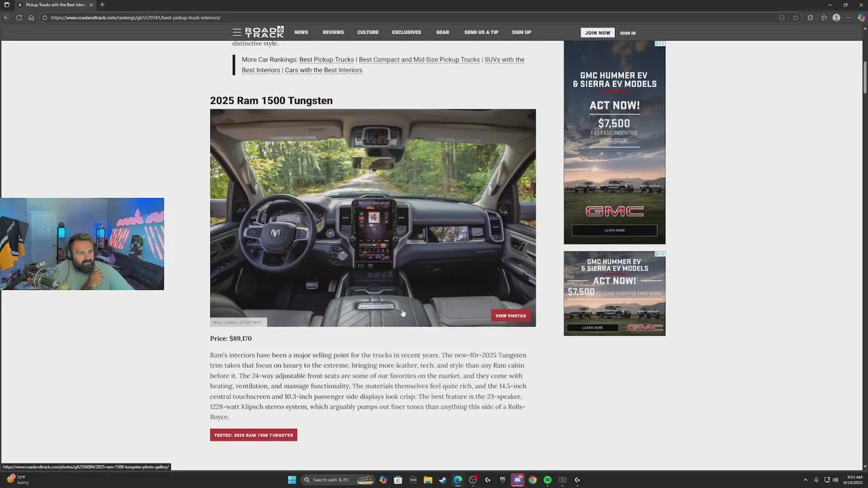Open Microsoft Edge from the taskbar
The height and width of the screenshot is (488, 868).
coord(458,480)
